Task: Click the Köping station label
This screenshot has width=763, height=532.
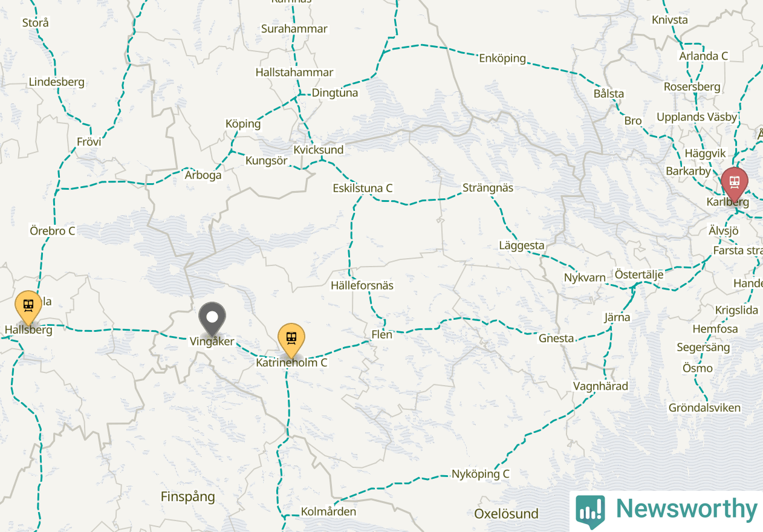Action: (243, 124)
